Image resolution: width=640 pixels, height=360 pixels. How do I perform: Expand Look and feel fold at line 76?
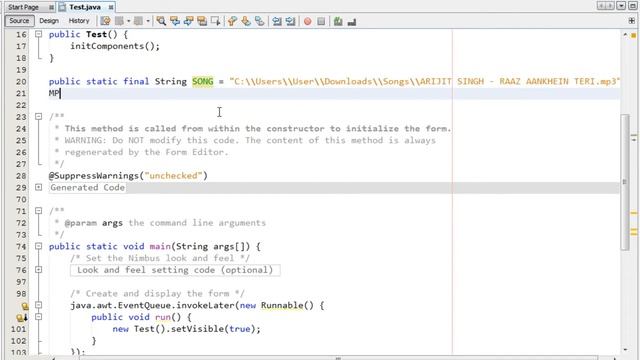[x=38, y=270]
